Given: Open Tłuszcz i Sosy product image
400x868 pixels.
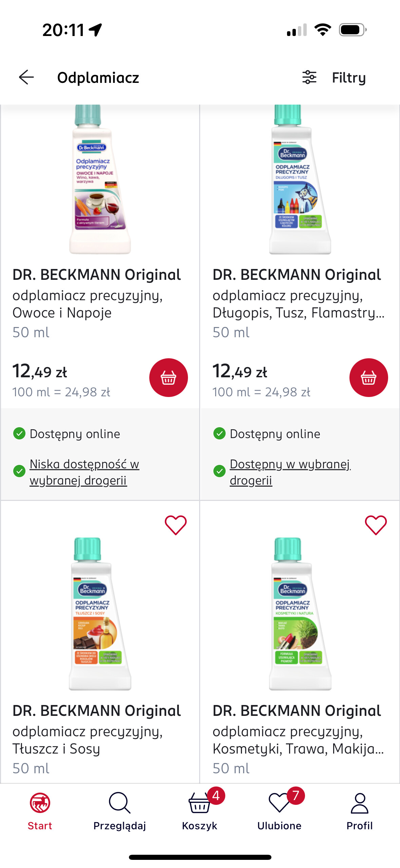Looking at the screenshot, I should click(100, 613).
